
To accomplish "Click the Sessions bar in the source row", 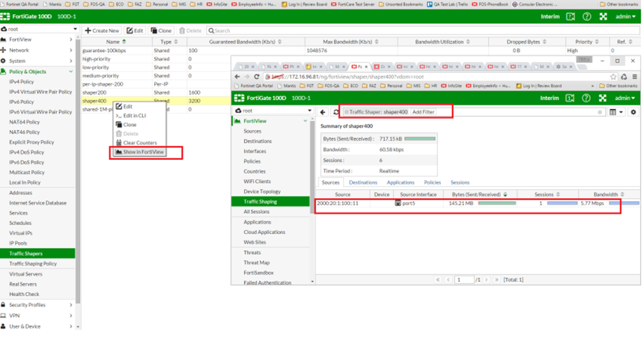I will 562,203.
